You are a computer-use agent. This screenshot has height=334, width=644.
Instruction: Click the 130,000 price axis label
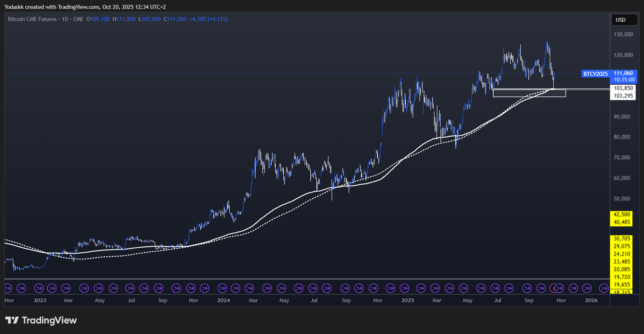(x=623, y=35)
